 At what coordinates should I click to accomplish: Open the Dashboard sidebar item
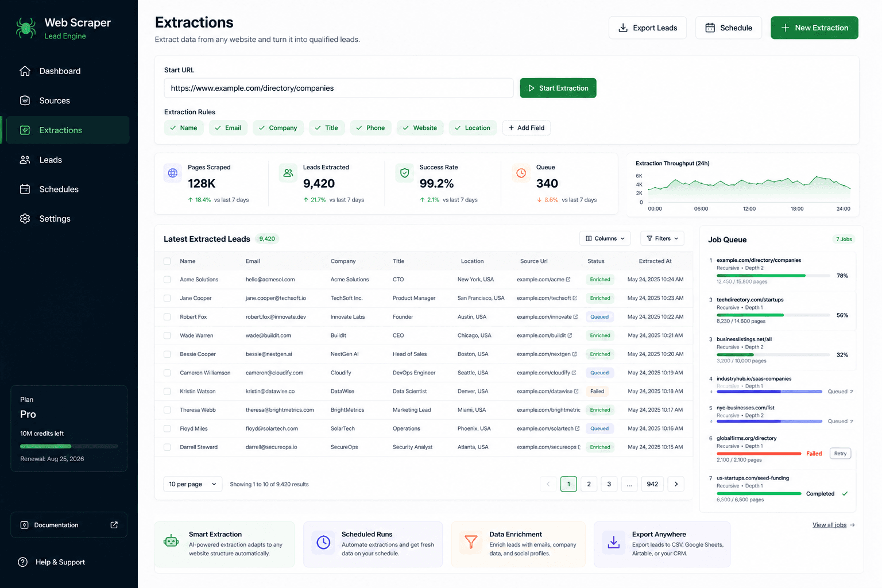[68, 71]
